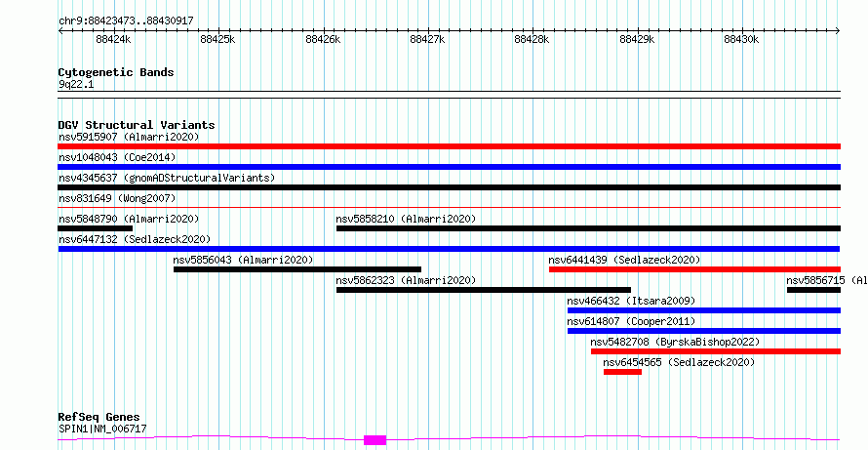Screen dimensions: 868x450
Task: Click the short black nsv5848790 bar
Action: [x=96, y=228]
